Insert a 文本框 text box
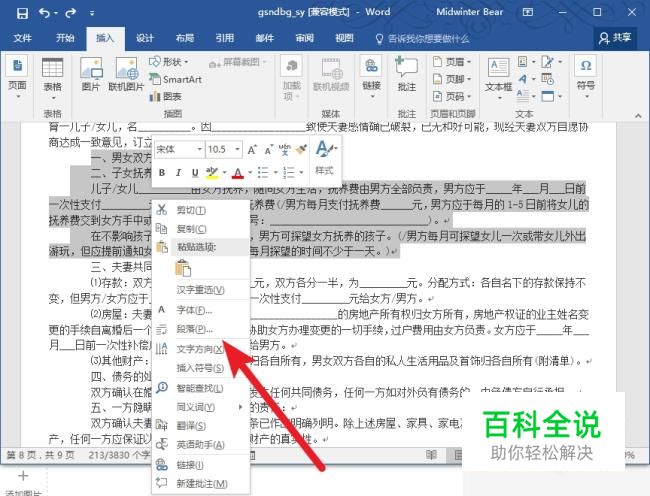 point(498,79)
